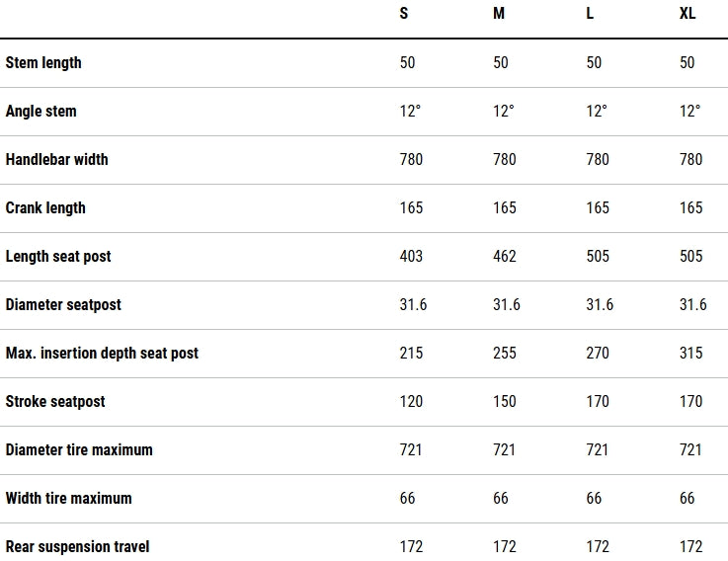Viewport: 728px width, 561px height.
Task: Click the Stem length row label
Action: coord(43,62)
